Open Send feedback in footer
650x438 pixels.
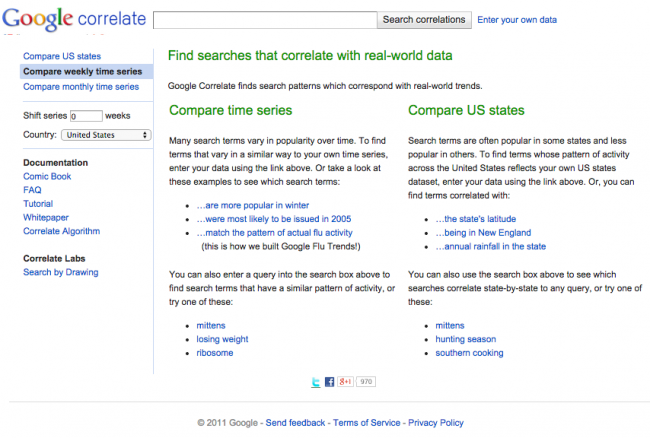[295, 423]
